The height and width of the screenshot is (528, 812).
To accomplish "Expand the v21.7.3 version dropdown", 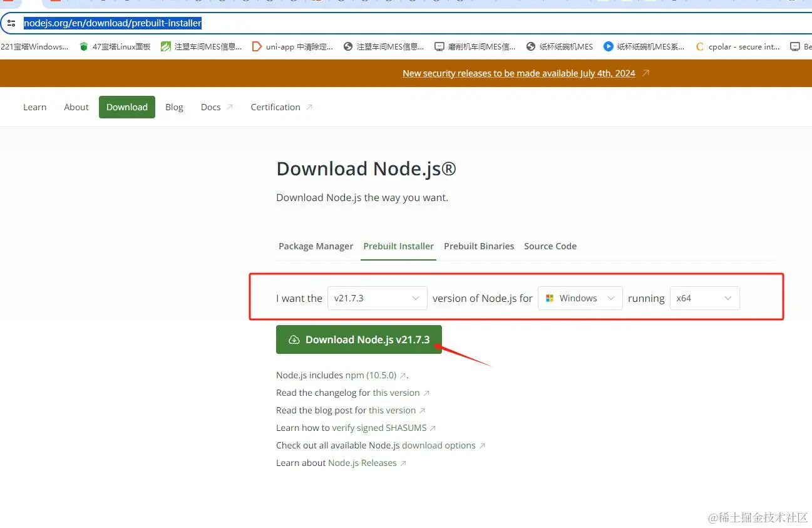I will click(x=377, y=298).
